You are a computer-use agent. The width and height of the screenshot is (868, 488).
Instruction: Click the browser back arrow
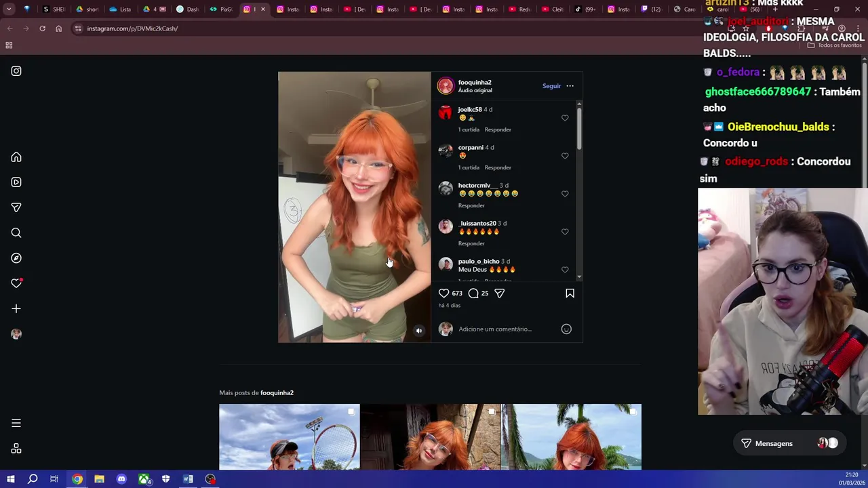pyautogui.click(x=9, y=28)
